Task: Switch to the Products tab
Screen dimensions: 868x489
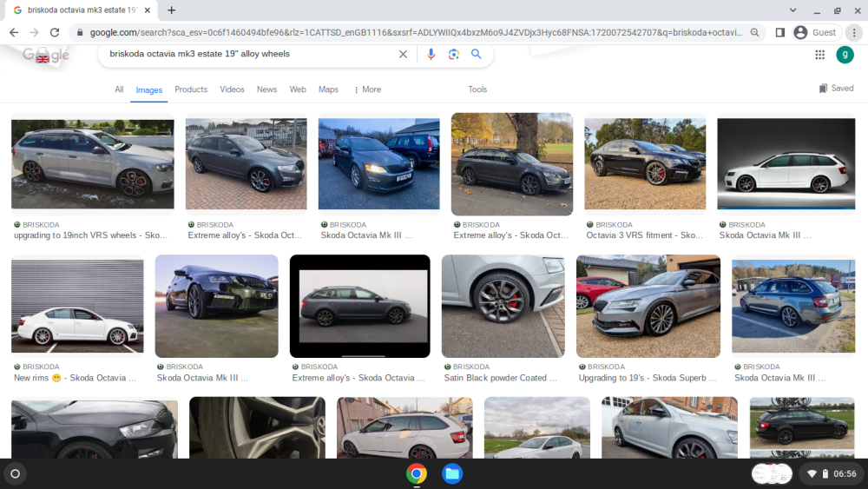Action: (191, 89)
